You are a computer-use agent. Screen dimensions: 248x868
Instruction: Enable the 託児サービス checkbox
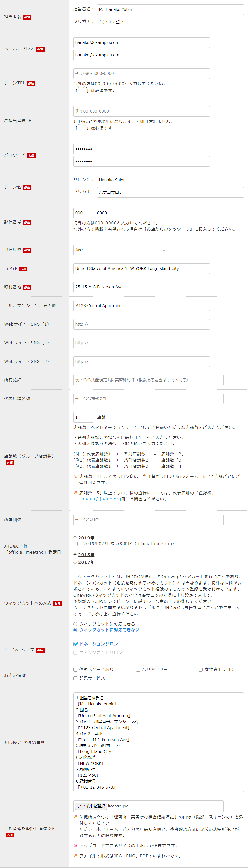pos(75,678)
